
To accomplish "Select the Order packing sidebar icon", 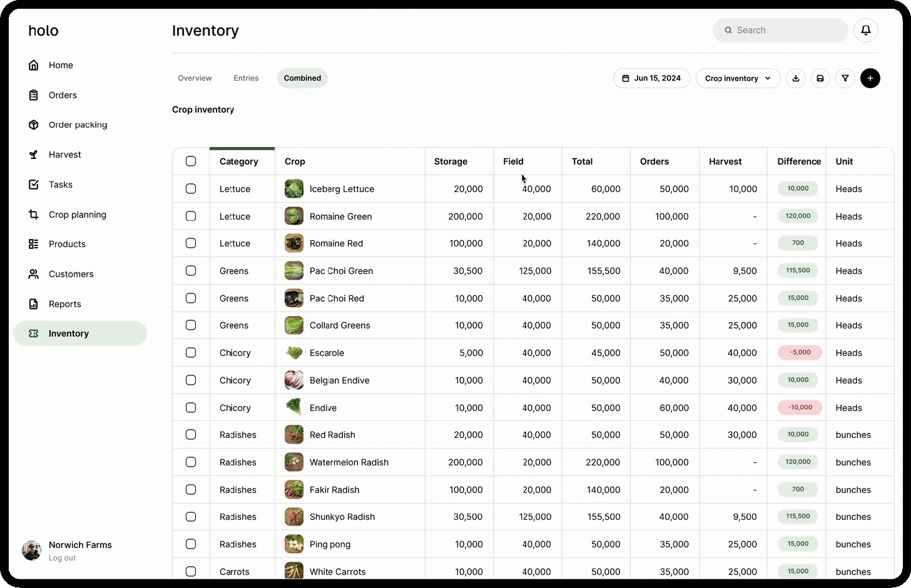I will (33, 124).
